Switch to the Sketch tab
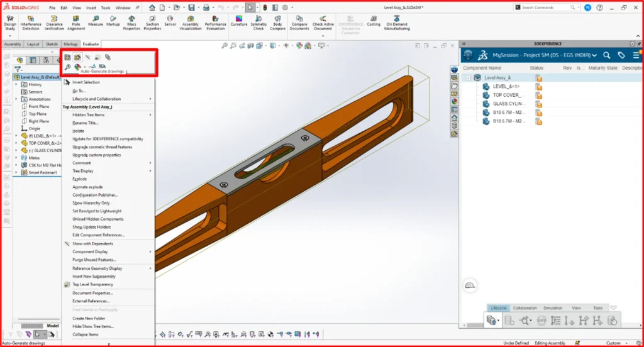The image size is (644, 347). point(52,44)
